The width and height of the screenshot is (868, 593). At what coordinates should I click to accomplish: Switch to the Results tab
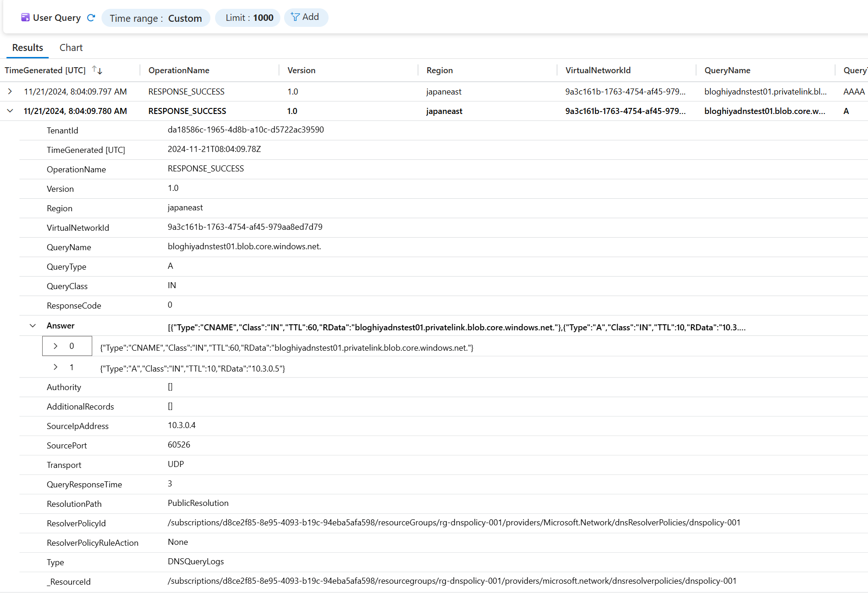point(27,48)
